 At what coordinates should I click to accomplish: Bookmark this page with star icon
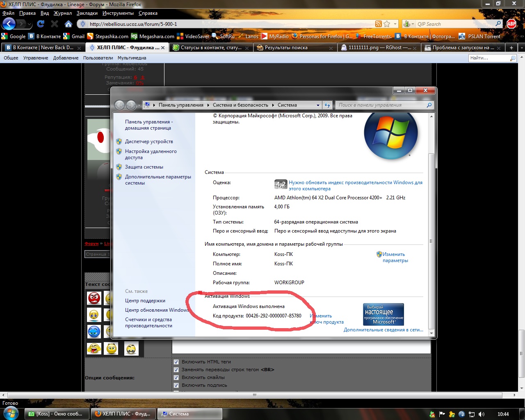pos(387,24)
